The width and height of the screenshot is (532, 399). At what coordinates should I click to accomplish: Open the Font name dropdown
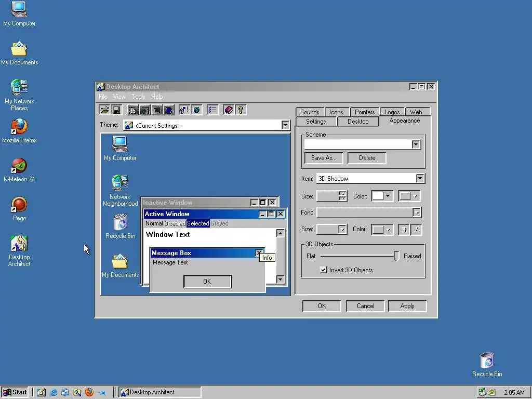tap(417, 212)
